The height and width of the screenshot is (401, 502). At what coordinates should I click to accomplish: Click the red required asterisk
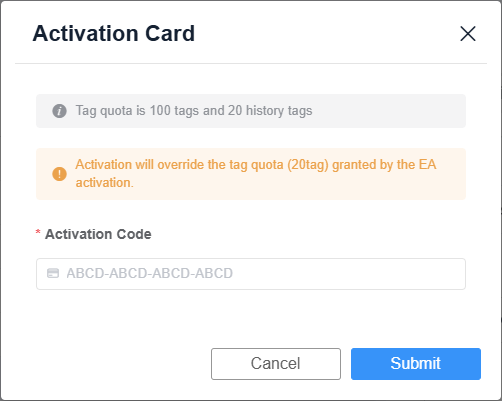pyautogui.click(x=38, y=233)
